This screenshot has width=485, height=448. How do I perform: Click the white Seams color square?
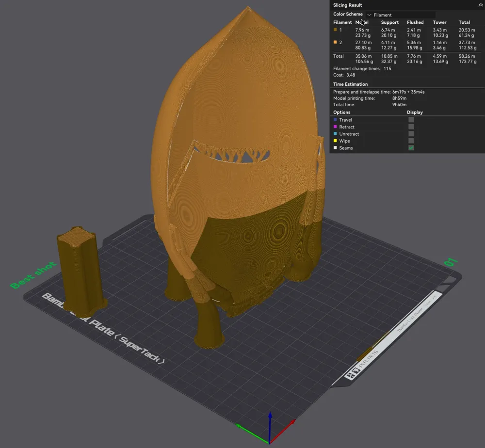[x=335, y=148]
